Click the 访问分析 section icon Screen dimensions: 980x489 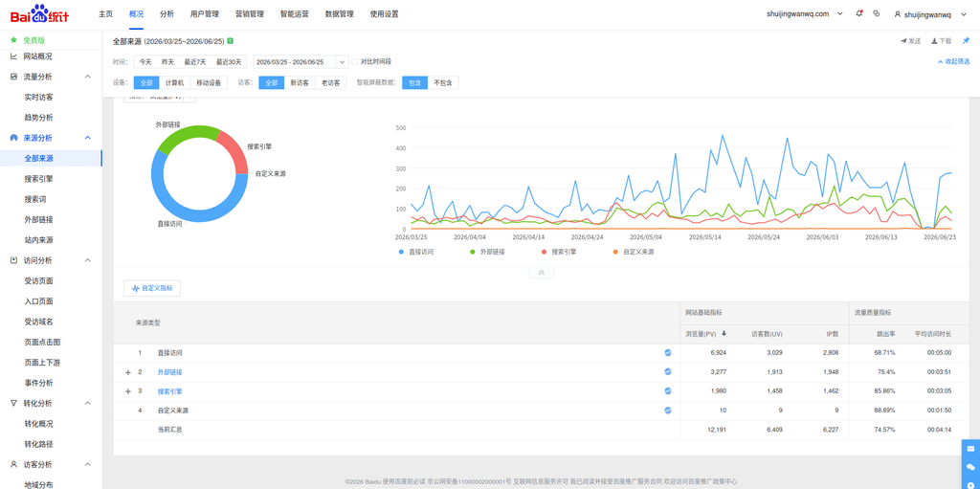click(13, 260)
